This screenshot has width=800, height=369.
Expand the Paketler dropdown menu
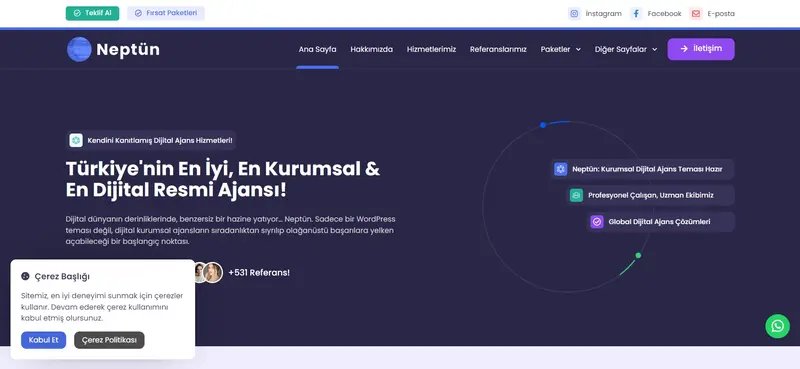pyautogui.click(x=561, y=50)
